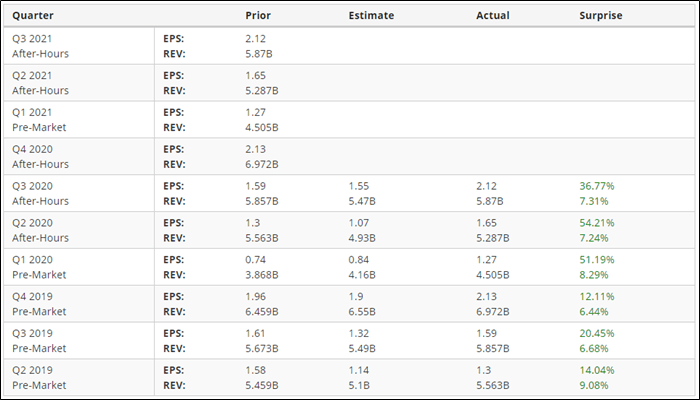Screen dimensions: 700x400
Task: Select the Q3 2021 quarter row
Action: click(x=34, y=37)
